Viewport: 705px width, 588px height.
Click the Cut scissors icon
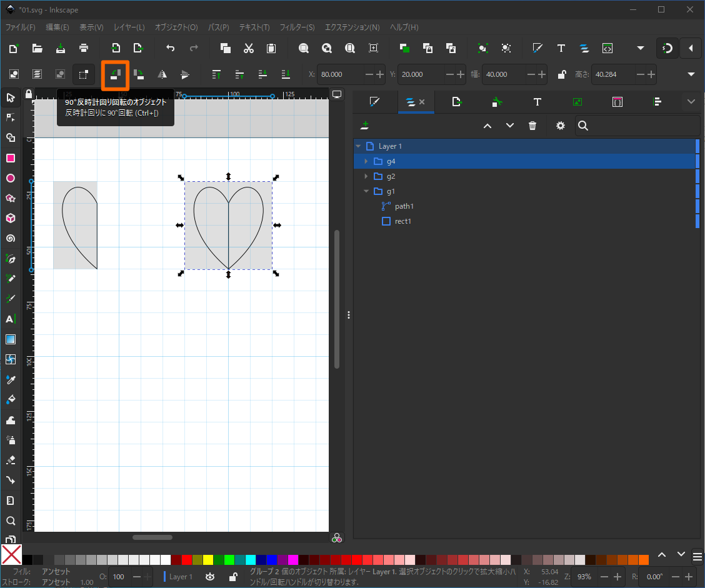248,48
